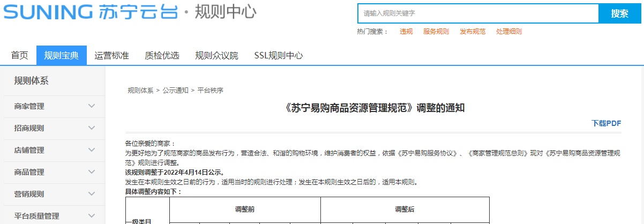Open the 规则众议院 tab
Viewport: 644px width, 224px height.
[216, 56]
